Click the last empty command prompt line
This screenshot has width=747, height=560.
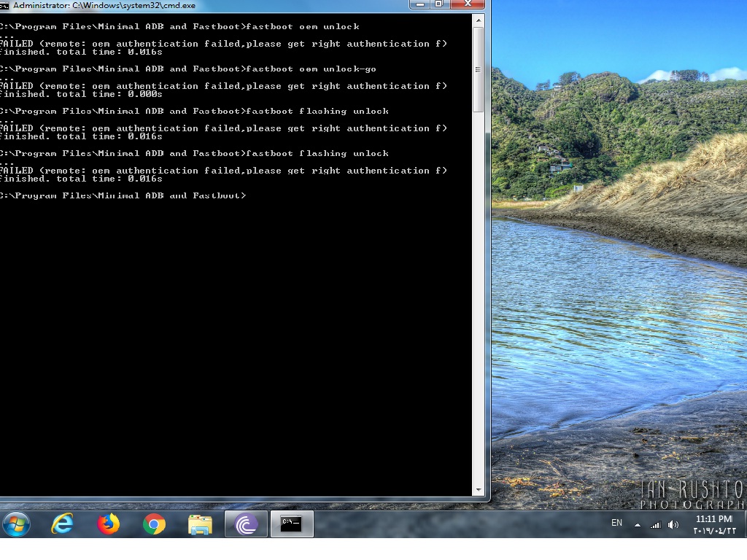tap(123, 195)
